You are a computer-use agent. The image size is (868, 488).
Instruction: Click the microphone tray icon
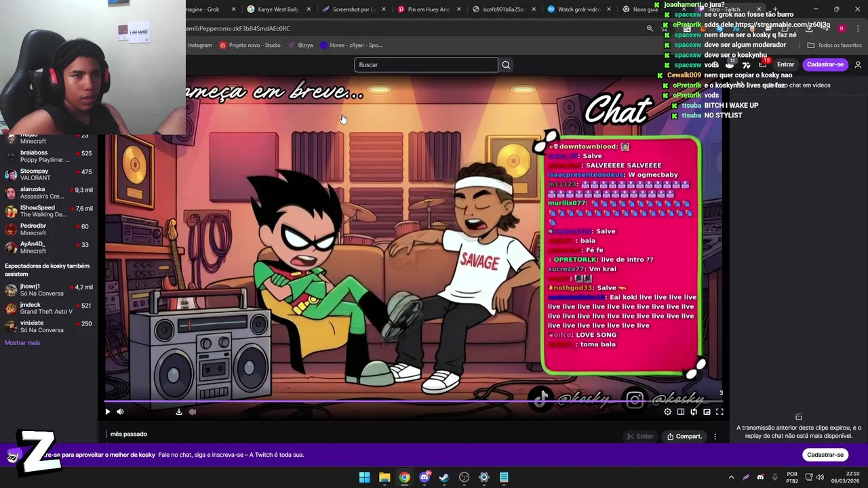(x=774, y=477)
